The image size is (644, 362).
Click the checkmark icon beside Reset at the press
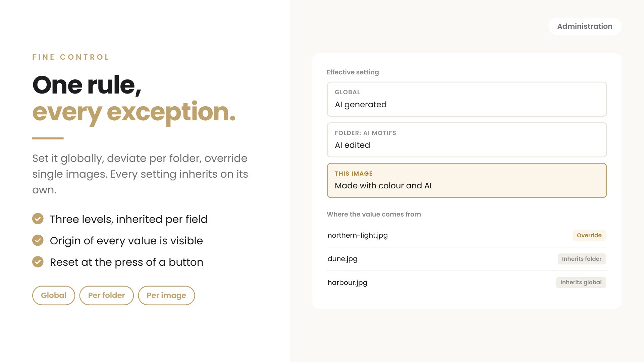(38, 262)
